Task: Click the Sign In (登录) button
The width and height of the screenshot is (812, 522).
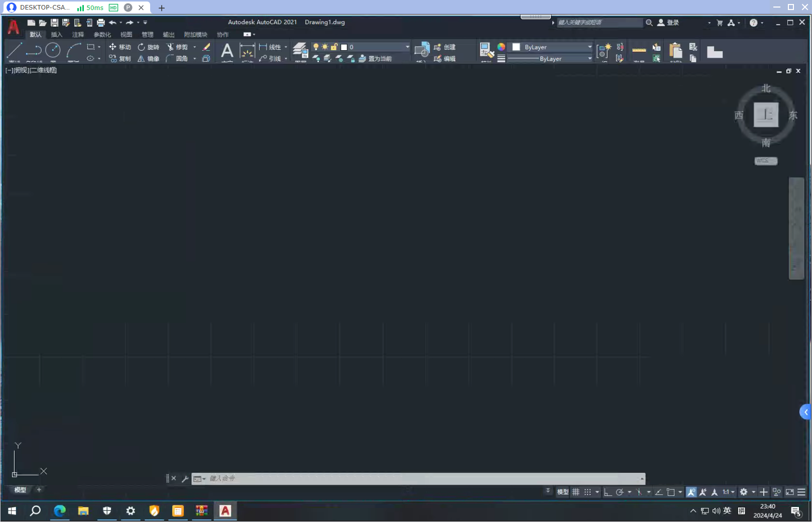Action: coord(669,23)
